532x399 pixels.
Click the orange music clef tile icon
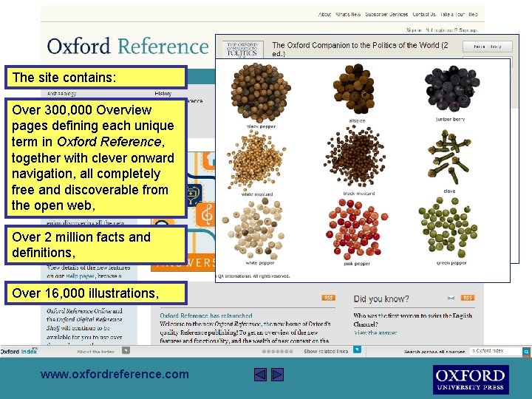click(208, 214)
